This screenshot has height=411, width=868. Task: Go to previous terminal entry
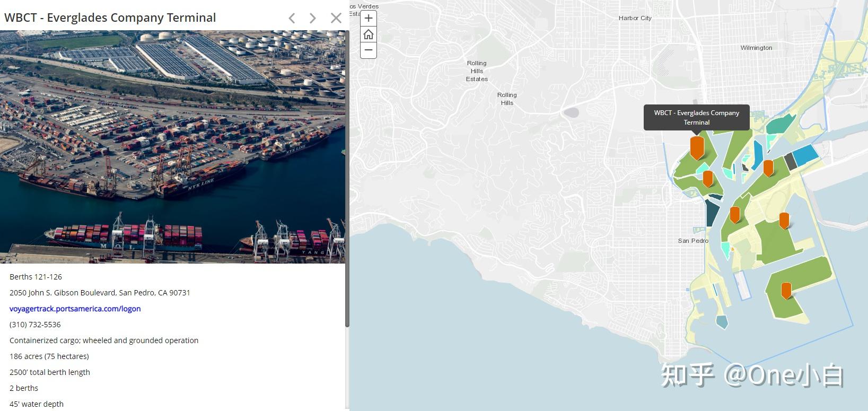(292, 18)
